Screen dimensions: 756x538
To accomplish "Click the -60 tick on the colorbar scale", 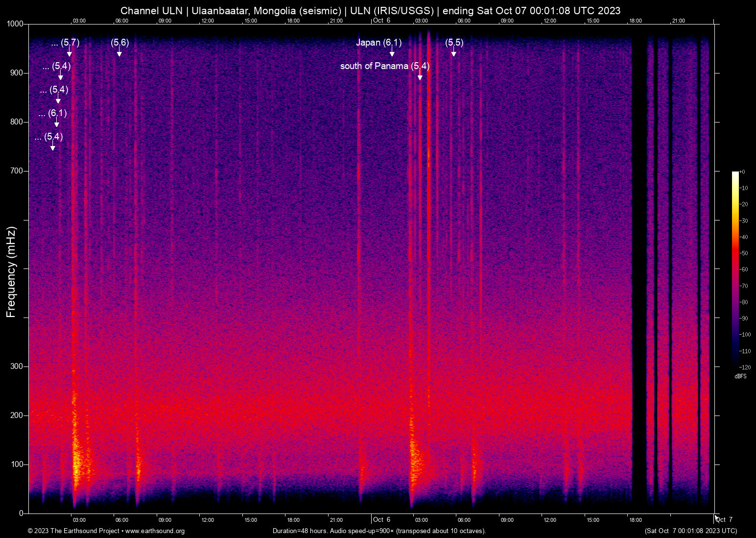I will coord(745,269).
